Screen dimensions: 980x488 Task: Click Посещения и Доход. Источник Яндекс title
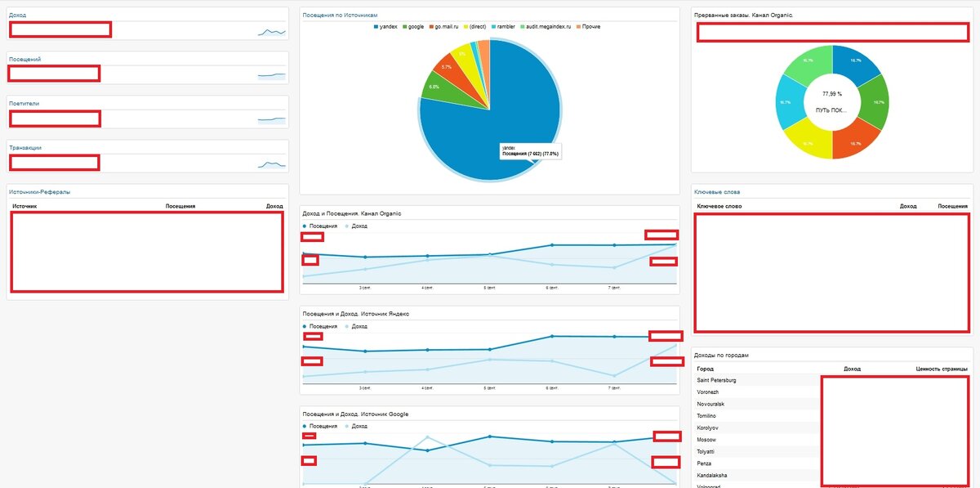pos(355,313)
